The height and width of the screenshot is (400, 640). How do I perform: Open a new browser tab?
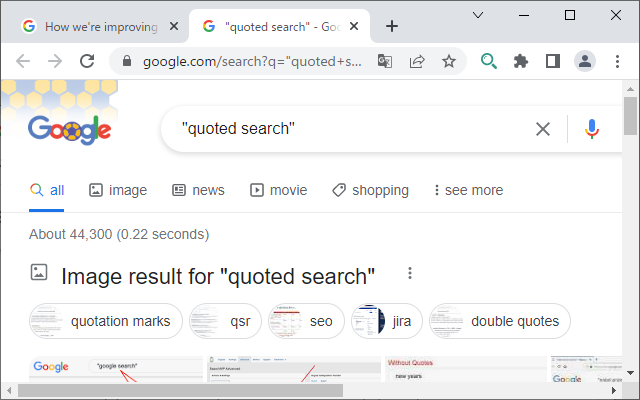[392, 26]
